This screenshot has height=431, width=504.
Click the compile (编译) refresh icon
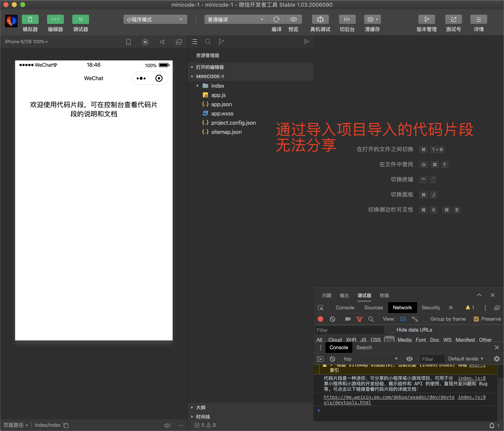point(276,20)
